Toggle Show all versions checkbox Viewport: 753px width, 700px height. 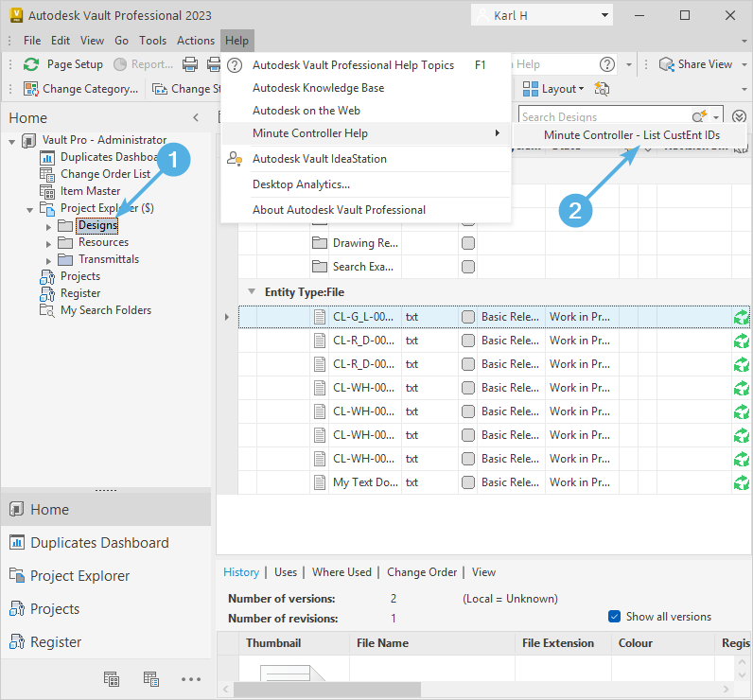[x=614, y=617]
